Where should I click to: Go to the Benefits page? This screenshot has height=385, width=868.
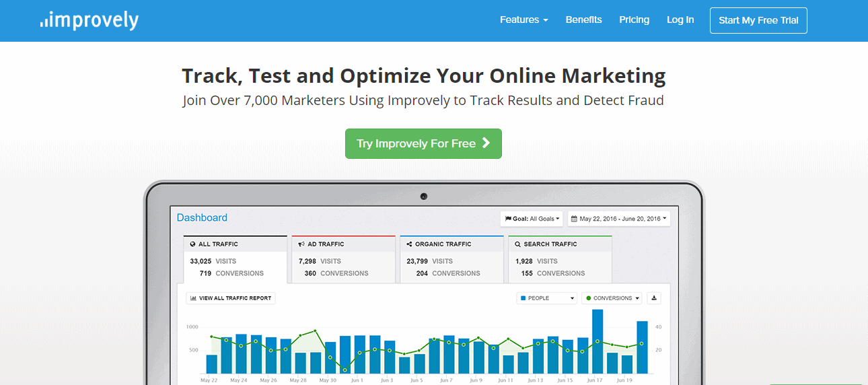pos(583,20)
